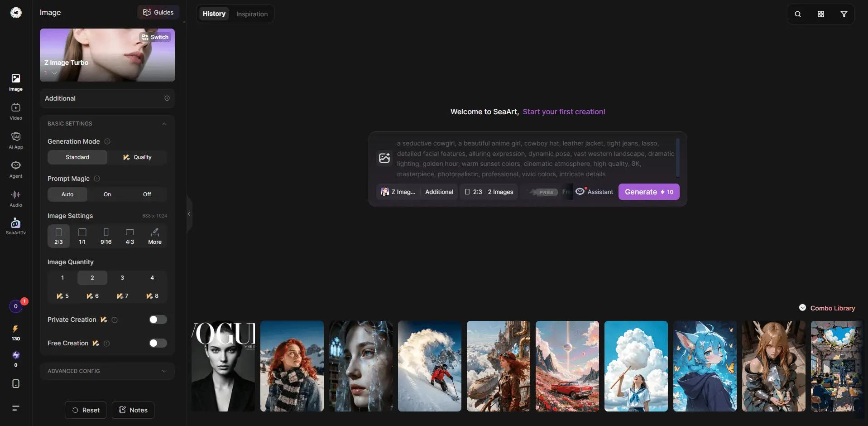
Task: Collapse the left settings panel arrow
Action: pos(189,214)
